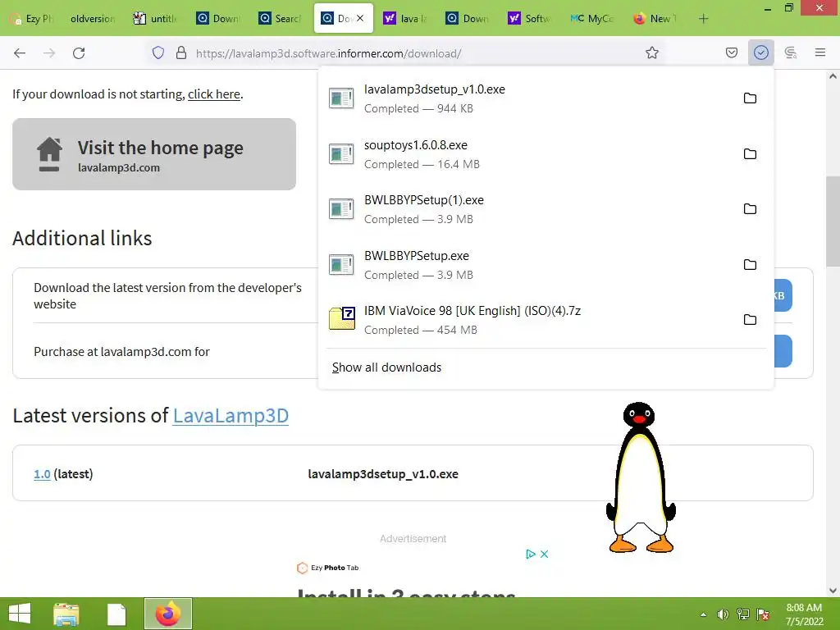Screen dimensions: 840x630
Task: Click the AdChoices triangle icon
Action: pos(531,554)
